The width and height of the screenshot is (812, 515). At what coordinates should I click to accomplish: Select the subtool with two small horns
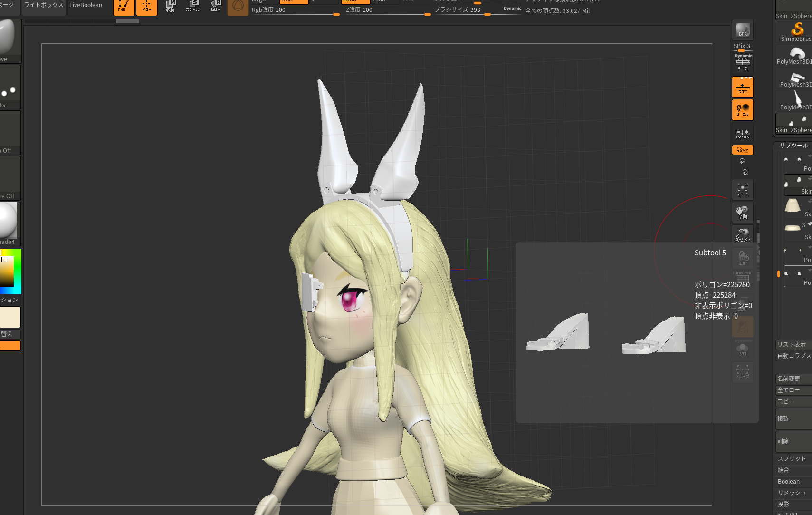click(x=798, y=253)
